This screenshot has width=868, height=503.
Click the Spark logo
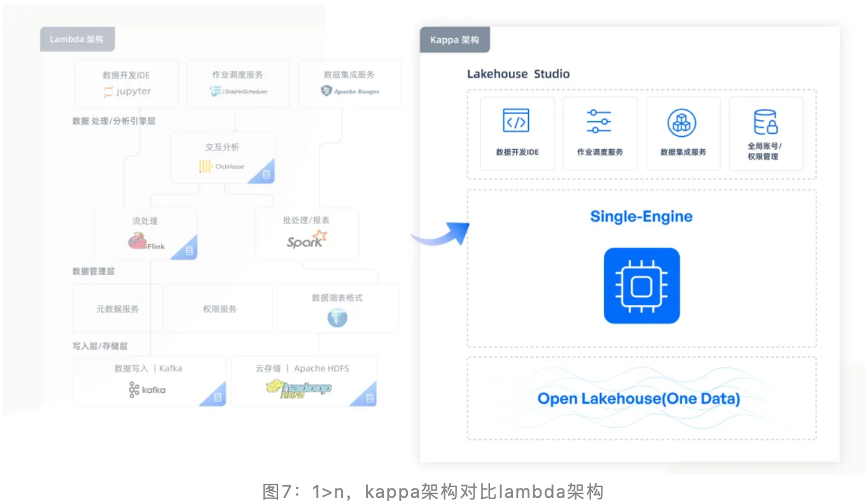click(306, 241)
